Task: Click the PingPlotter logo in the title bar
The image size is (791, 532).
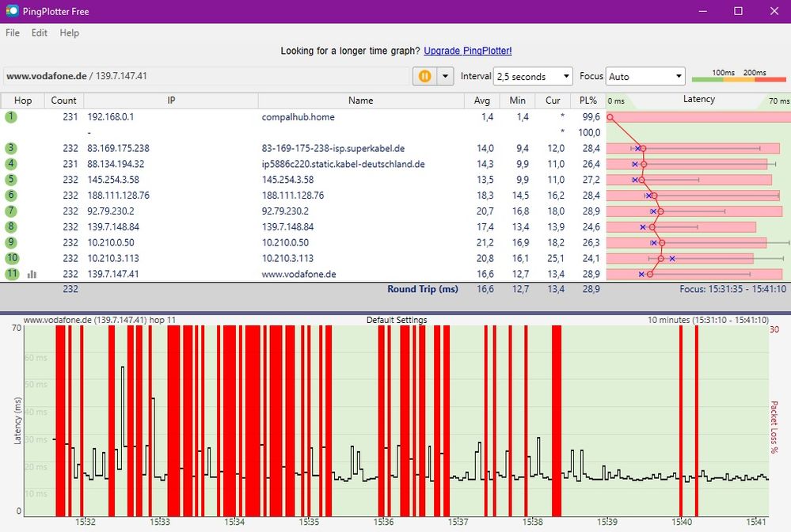Action: (x=12, y=11)
